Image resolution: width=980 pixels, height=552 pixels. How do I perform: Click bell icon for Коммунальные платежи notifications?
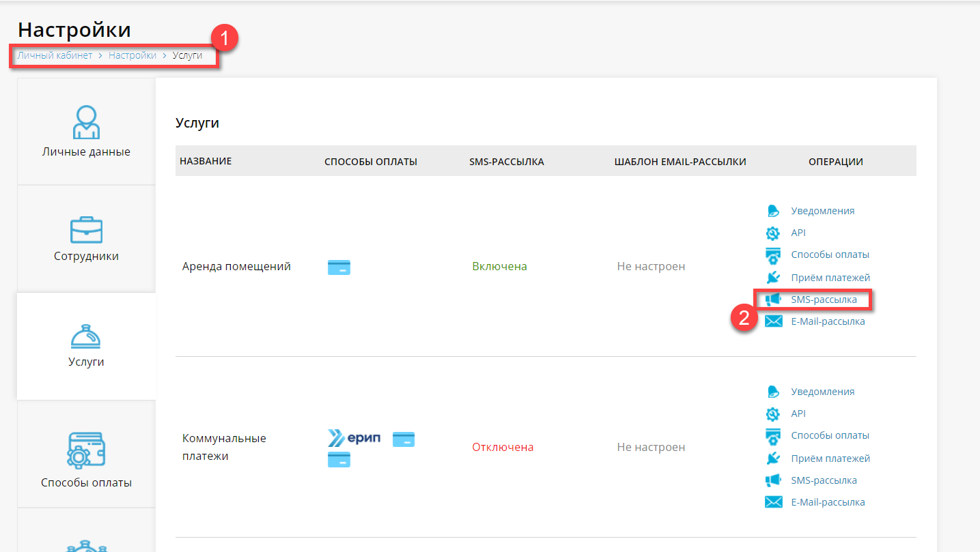pos(773,392)
